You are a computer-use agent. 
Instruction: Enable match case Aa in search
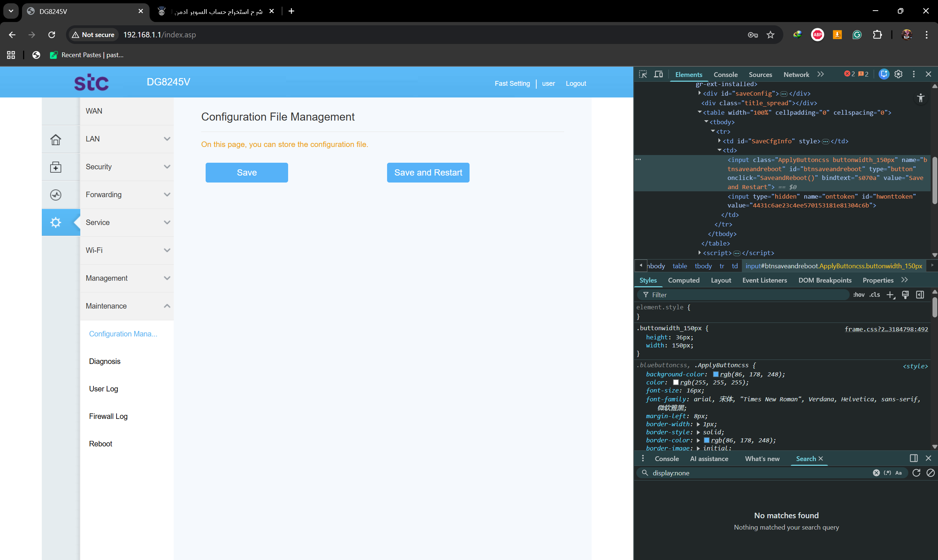pyautogui.click(x=898, y=473)
